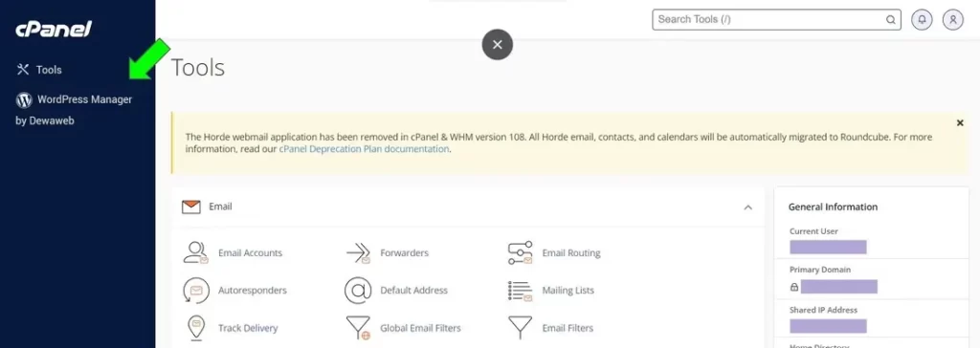Image resolution: width=980 pixels, height=348 pixels.
Task: Click the magnifier icon in search box
Action: tap(890, 19)
